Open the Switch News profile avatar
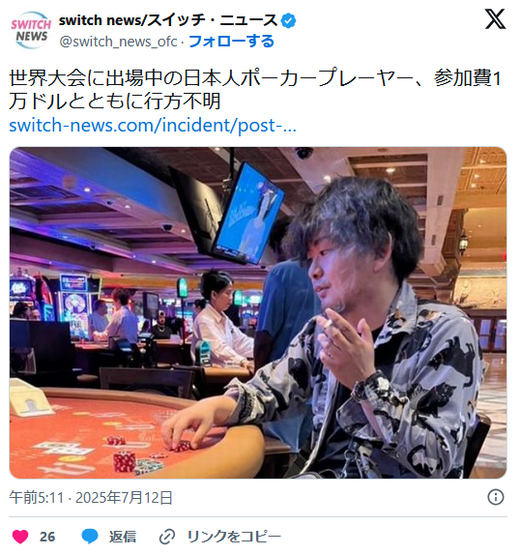This screenshot has height=555, width=520. pyautogui.click(x=31, y=30)
